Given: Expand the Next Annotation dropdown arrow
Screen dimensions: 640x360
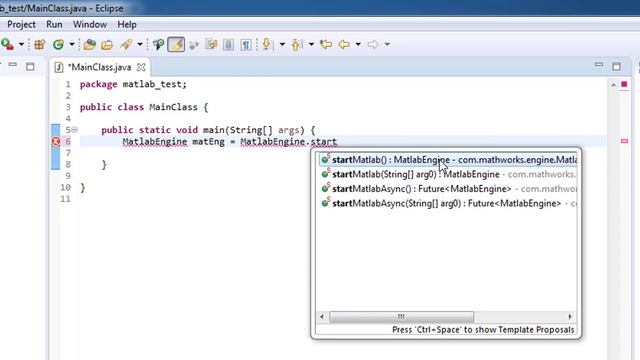Looking at the screenshot, I should [x=282, y=44].
